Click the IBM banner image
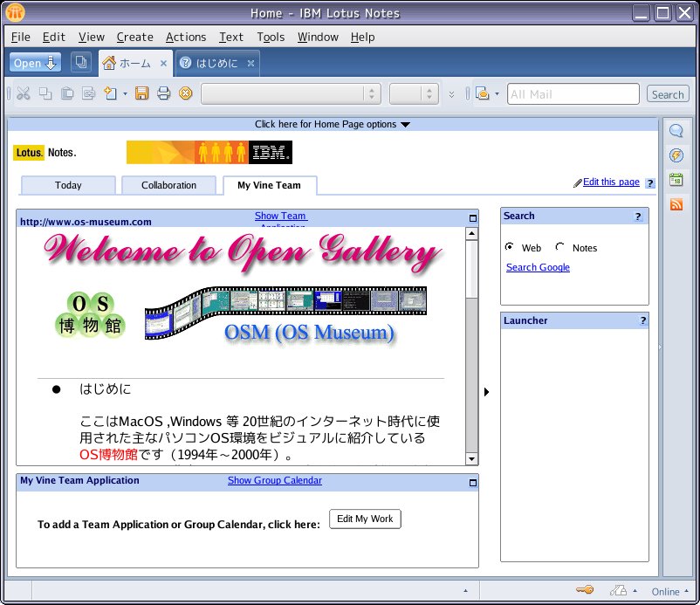Screen dimensions: 700x605 point(209,152)
